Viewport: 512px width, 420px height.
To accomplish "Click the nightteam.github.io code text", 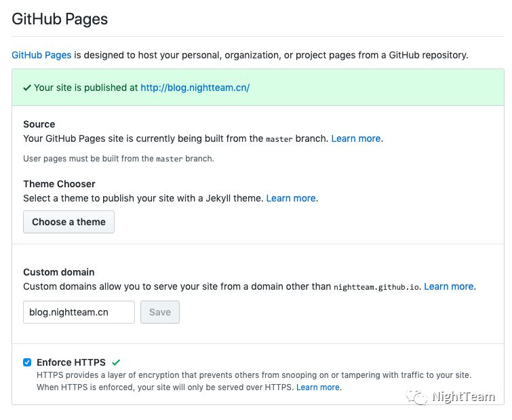I will (377, 287).
